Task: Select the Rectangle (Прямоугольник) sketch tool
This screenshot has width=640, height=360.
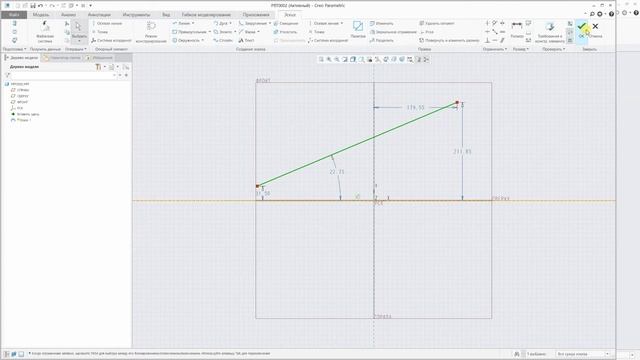Action: (189, 32)
